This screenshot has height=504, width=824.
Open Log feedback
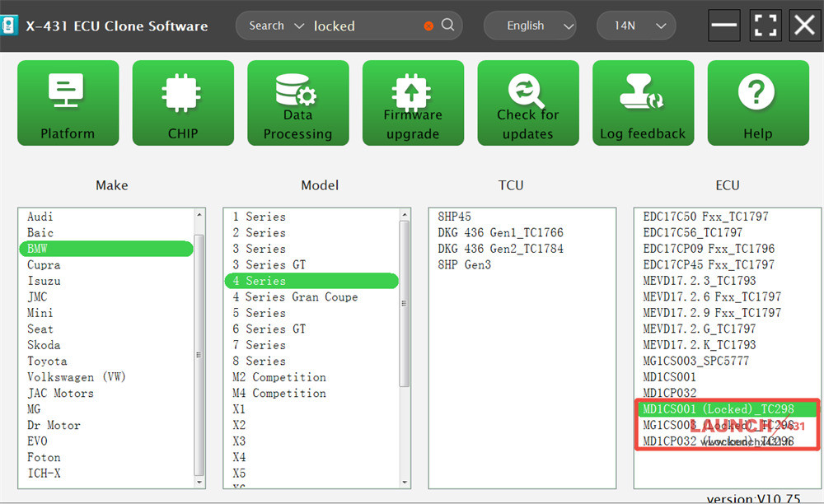pyautogui.click(x=644, y=103)
